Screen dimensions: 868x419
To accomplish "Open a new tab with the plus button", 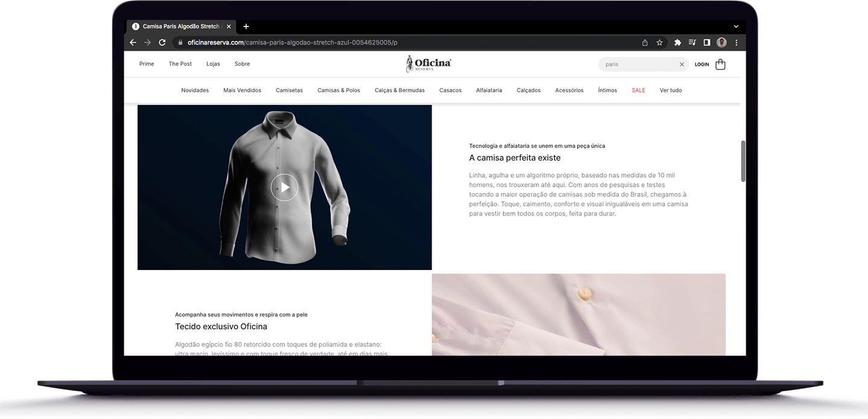I will (246, 26).
